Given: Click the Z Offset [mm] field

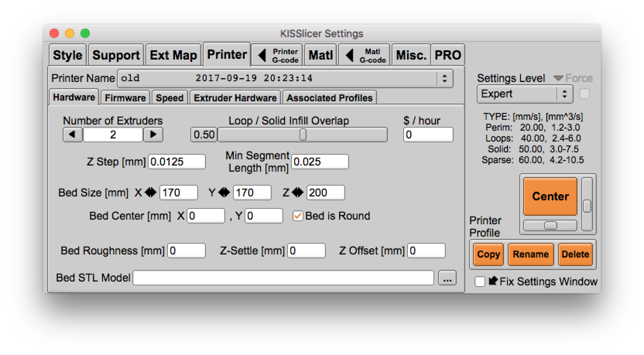Looking at the screenshot, I should [426, 251].
